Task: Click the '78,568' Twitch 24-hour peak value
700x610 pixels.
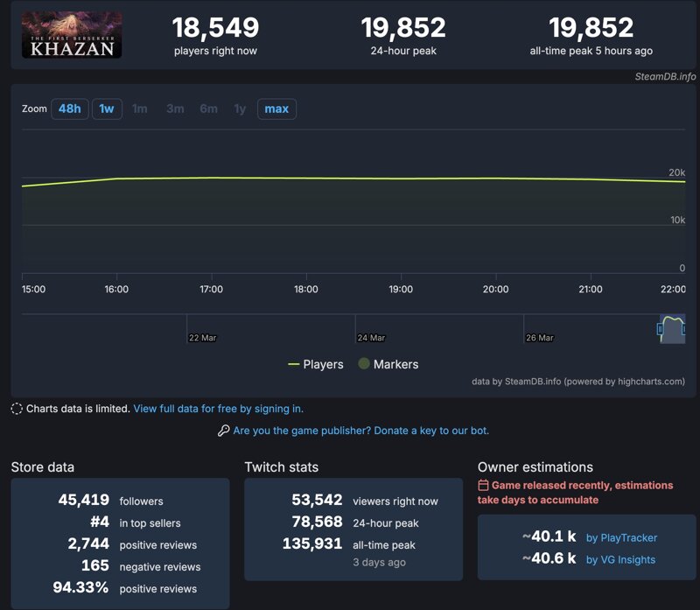Action: 317,522
